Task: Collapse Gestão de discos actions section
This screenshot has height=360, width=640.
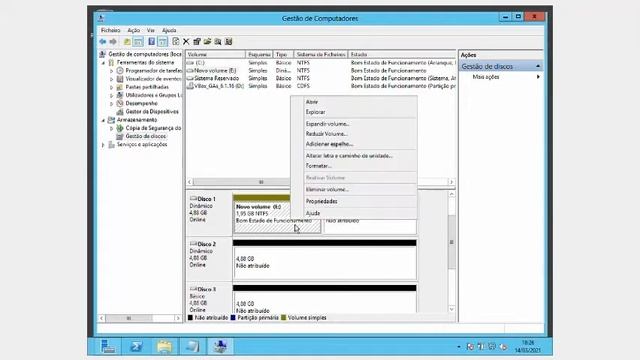Action: (x=538, y=66)
